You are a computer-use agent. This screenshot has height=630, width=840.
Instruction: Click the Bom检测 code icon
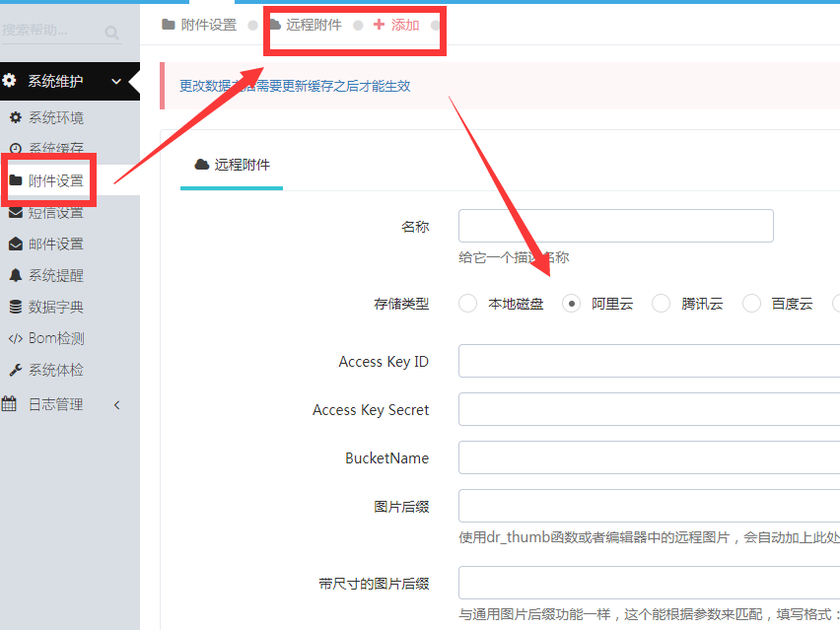16,338
